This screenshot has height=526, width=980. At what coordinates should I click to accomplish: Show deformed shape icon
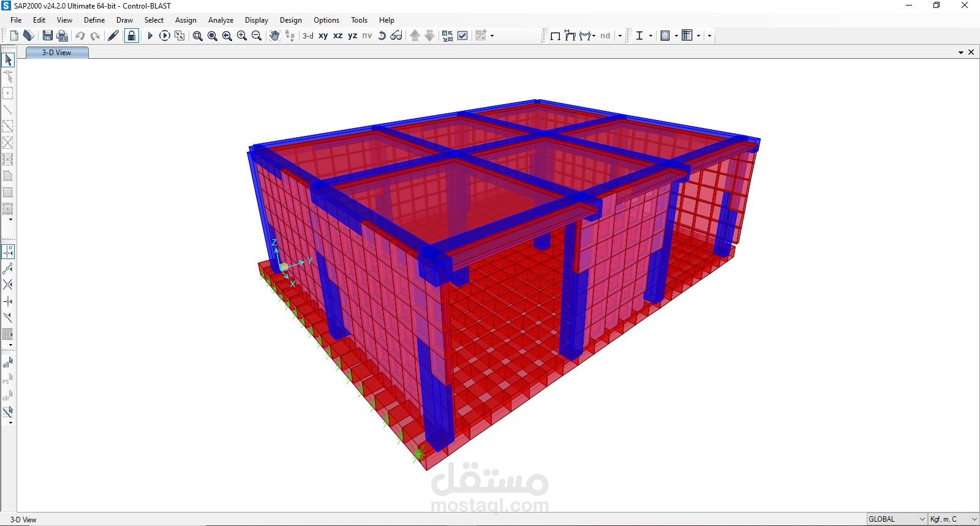coord(570,36)
